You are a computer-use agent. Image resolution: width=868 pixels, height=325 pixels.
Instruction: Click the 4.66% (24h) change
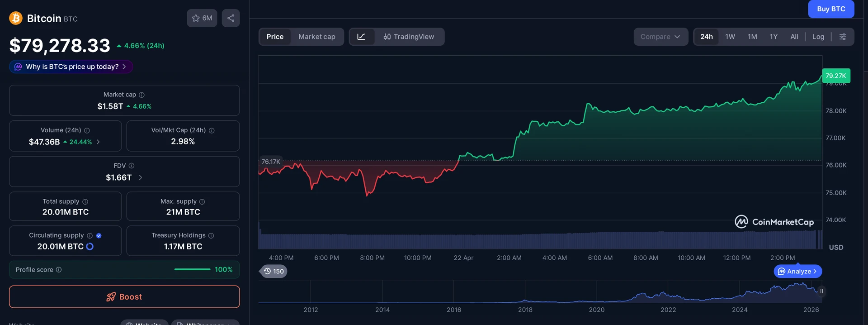(141, 46)
